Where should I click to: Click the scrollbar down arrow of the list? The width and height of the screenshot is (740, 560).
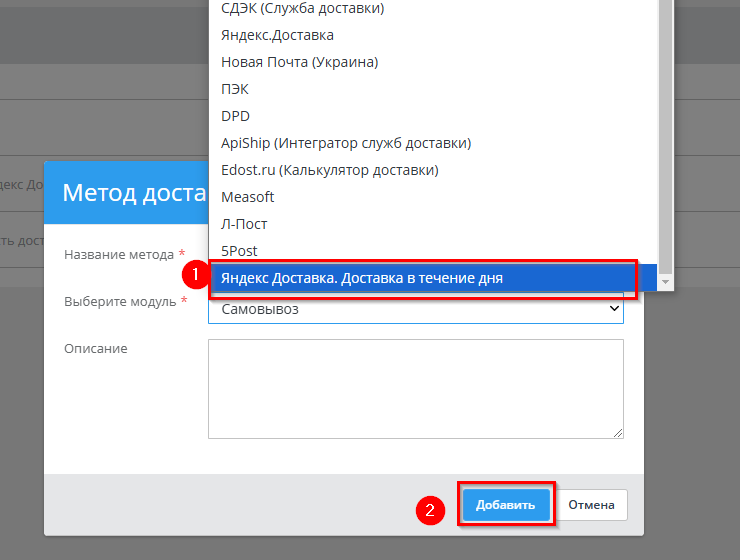[665, 282]
